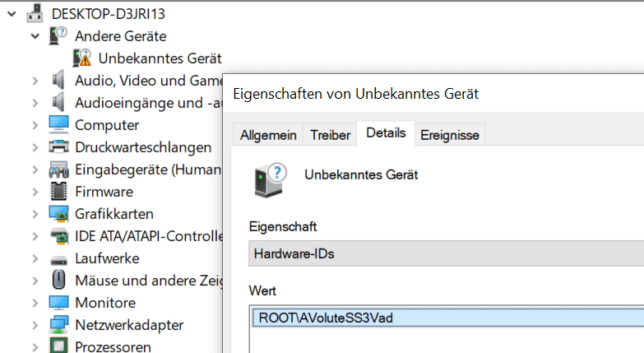Screen dimensions: 644x353
Task: Switch to the Allgemein tab
Action: (x=268, y=135)
